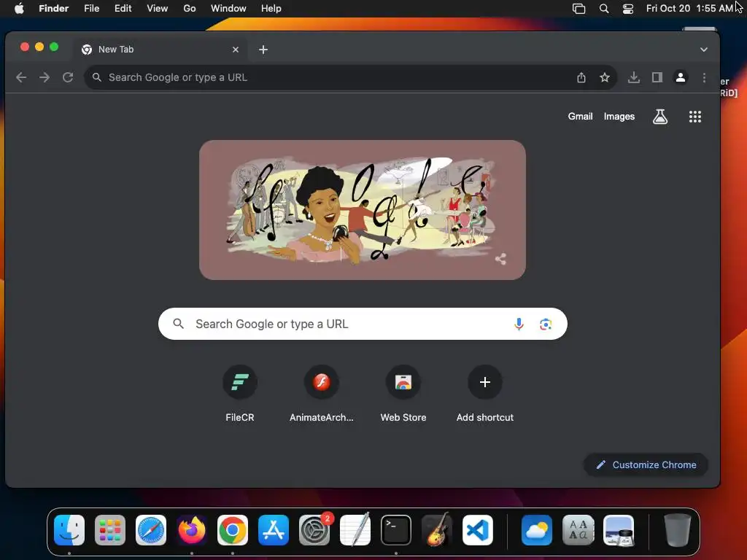This screenshot has height=560, width=747.
Task: Open Finder from the Dock
Action: (69, 530)
